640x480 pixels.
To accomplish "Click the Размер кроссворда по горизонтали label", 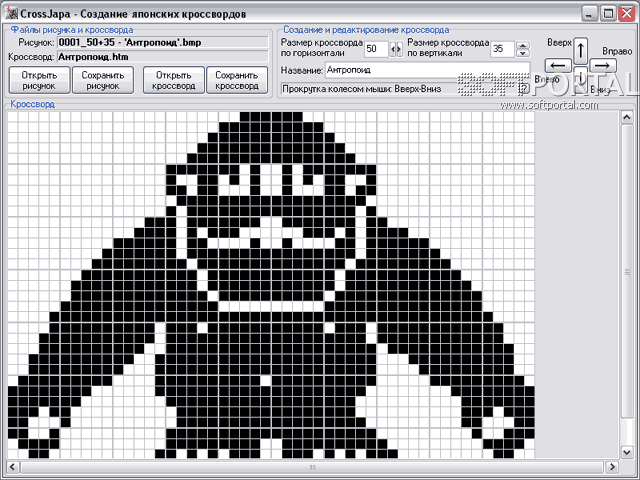I will [x=322, y=48].
